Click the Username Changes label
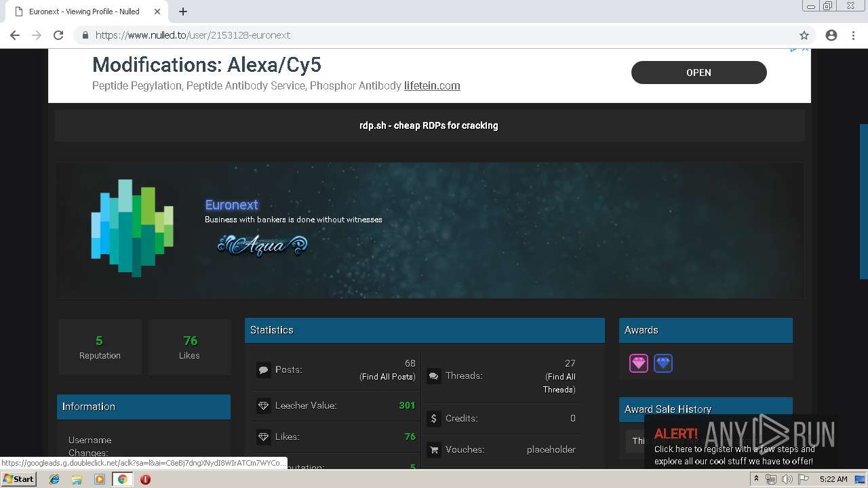Viewport: 868px width, 488px height. (90, 446)
